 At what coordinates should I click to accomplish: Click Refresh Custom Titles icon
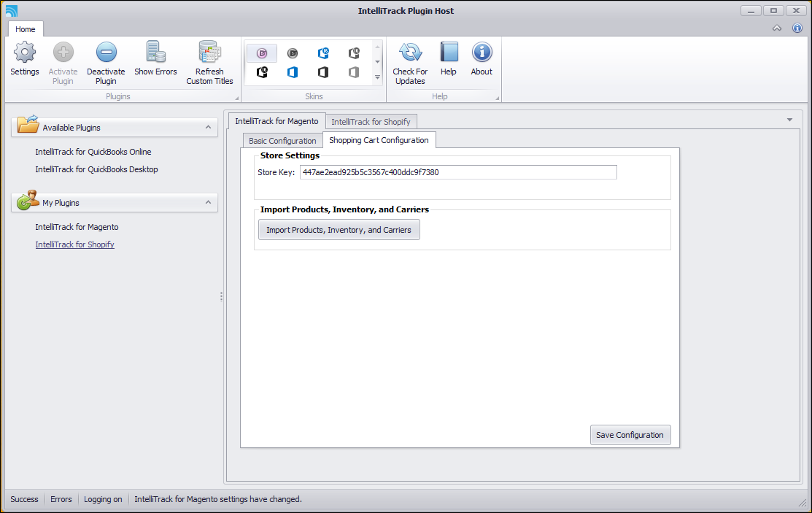[x=209, y=53]
